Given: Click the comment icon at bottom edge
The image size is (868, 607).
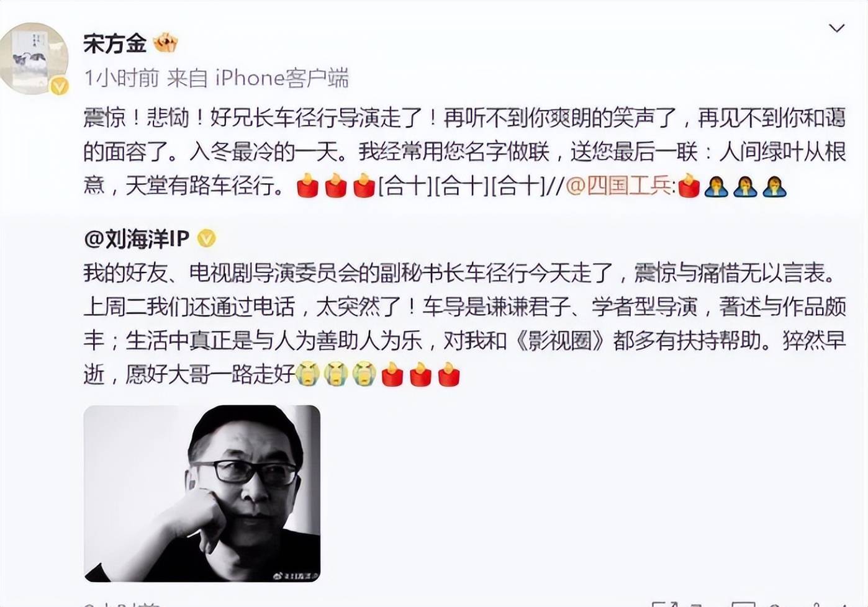Looking at the screenshot, I should click(x=743, y=604).
